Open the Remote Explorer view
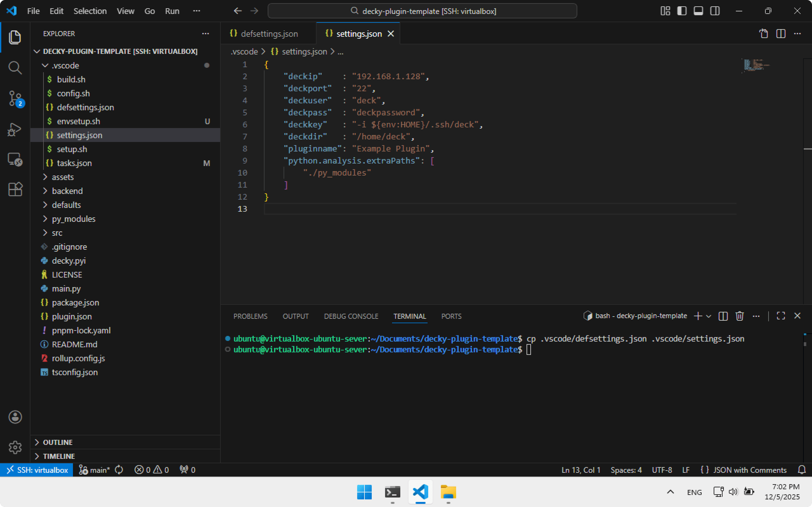 coord(15,160)
